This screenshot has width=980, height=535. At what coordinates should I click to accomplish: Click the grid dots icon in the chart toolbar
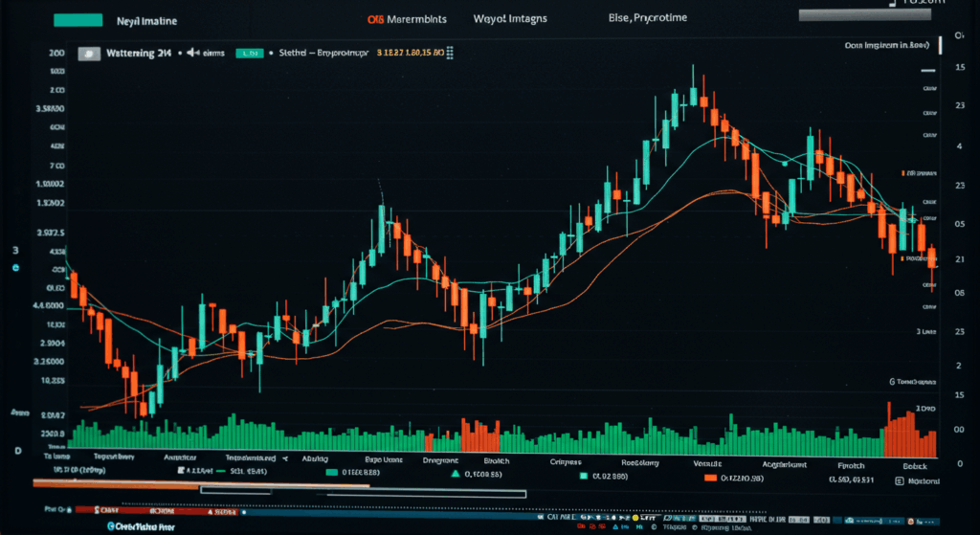pyautogui.click(x=450, y=55)
